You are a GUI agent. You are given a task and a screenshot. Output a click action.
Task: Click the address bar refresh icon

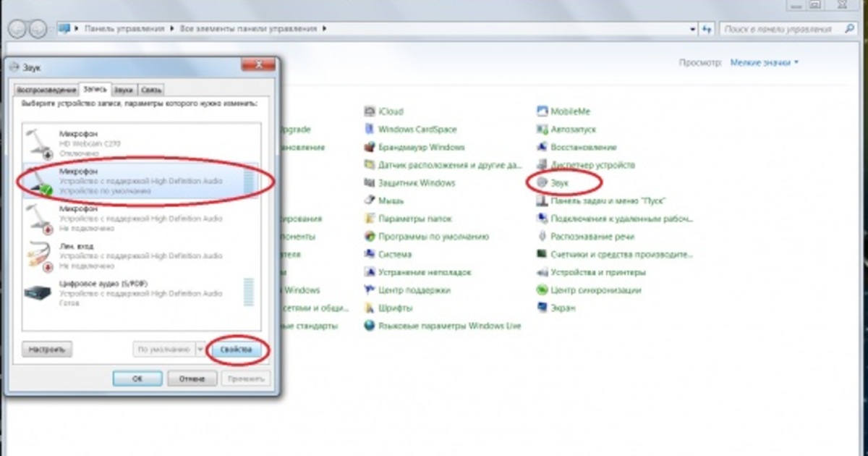click(x=705, y=29)
